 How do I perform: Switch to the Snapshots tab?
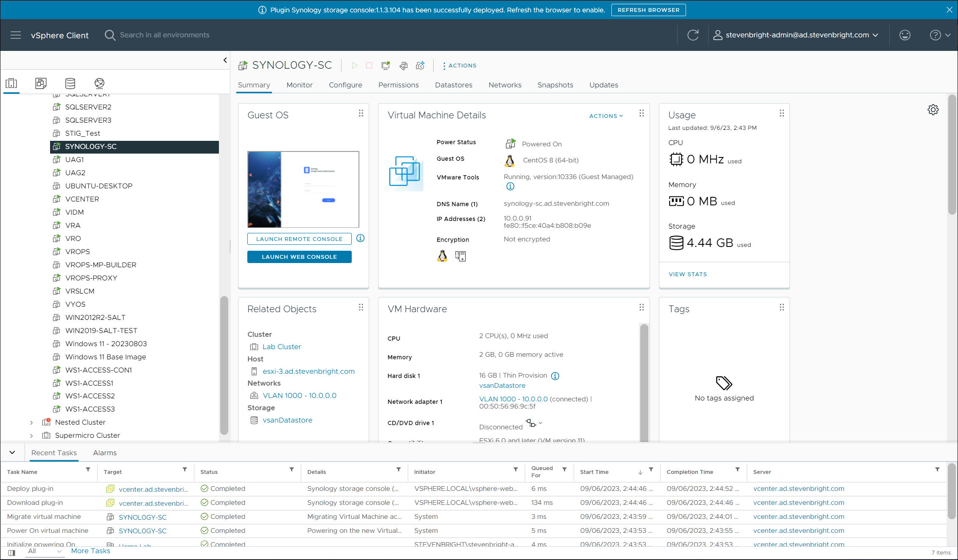(555, 85)
